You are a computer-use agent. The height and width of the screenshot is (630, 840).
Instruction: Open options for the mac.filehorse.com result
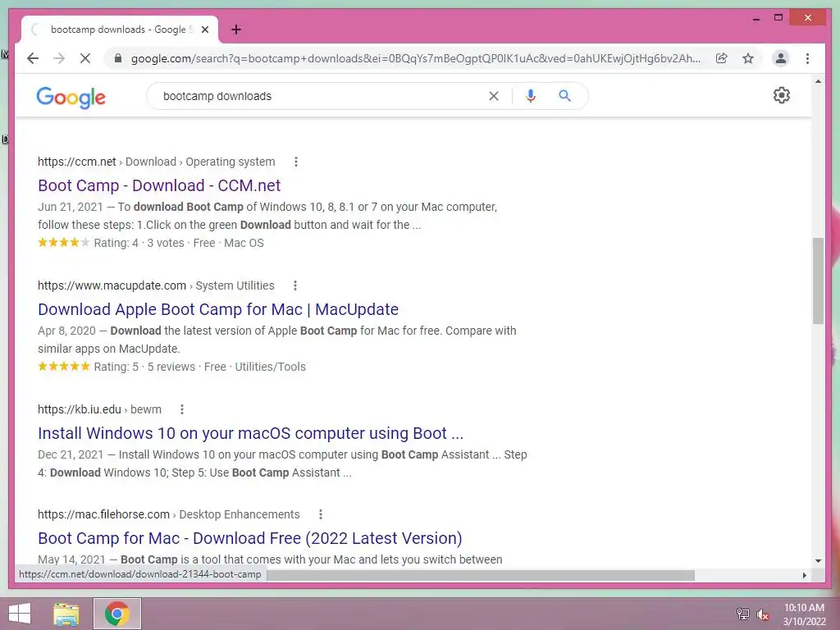(321, 514)
